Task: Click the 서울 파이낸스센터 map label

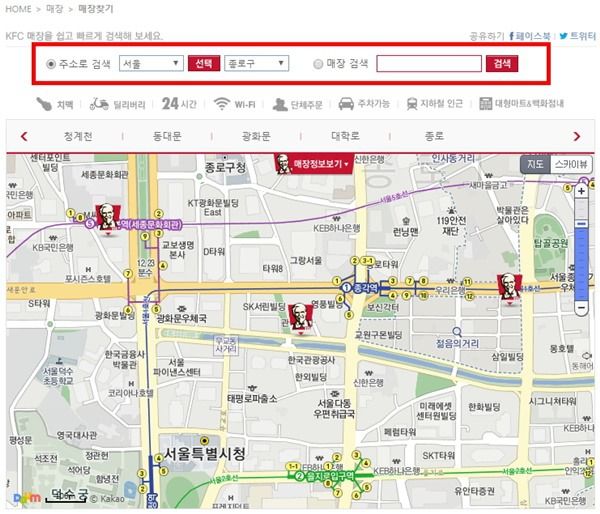Action: click(177, 367)
